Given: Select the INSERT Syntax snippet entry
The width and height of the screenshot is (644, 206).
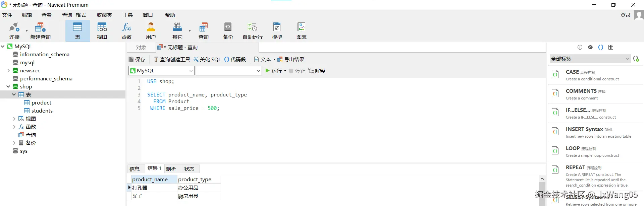Looking at the screenshot, I should click(x=595, y=132).
